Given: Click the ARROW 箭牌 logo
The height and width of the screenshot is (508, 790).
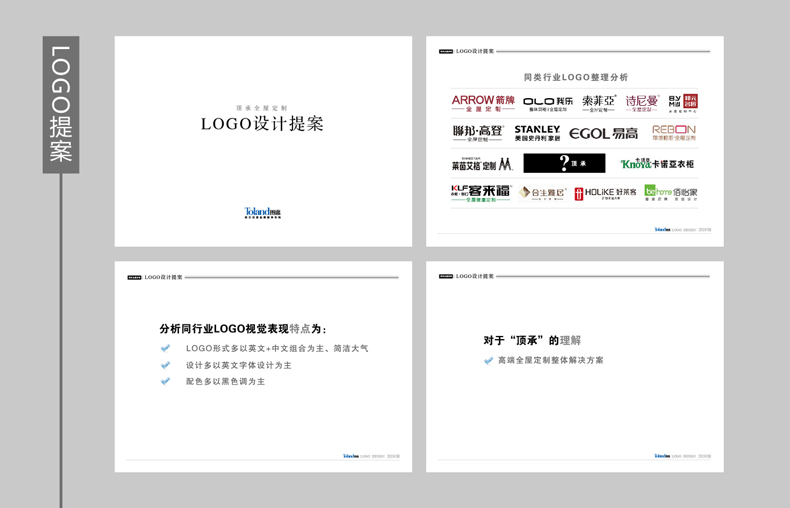Looking at the screenshot, I should (x=483, y=102).
